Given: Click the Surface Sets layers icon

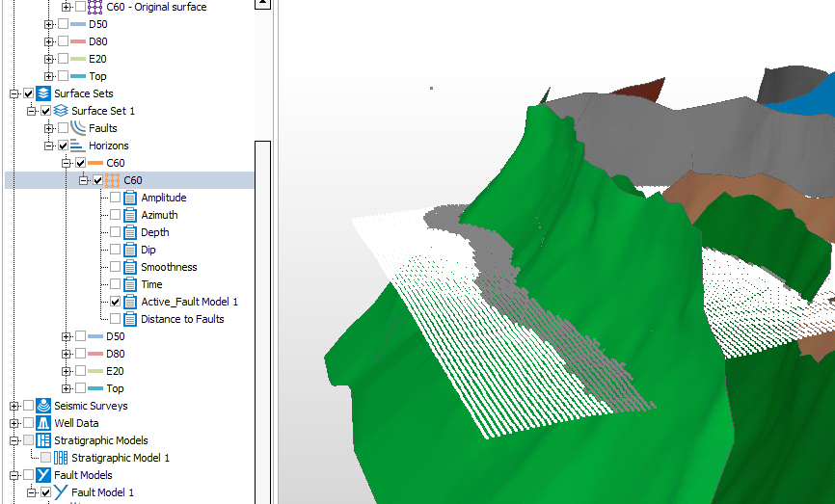Looking at the screenshot, I should (x=43, y=93).
